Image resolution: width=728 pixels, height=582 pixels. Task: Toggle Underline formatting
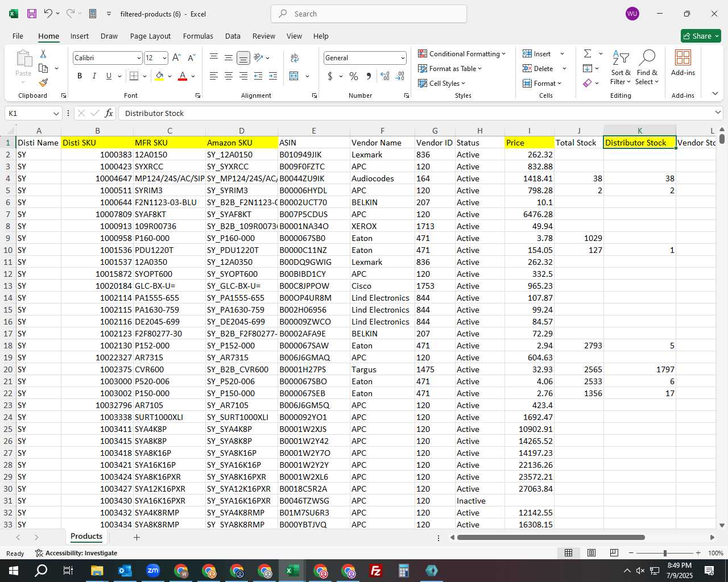pos(109,76)
